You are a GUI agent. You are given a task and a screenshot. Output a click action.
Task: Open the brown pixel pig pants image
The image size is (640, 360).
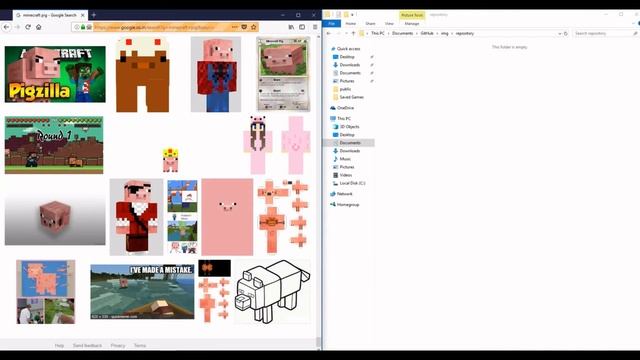click(x=142, y=74)
